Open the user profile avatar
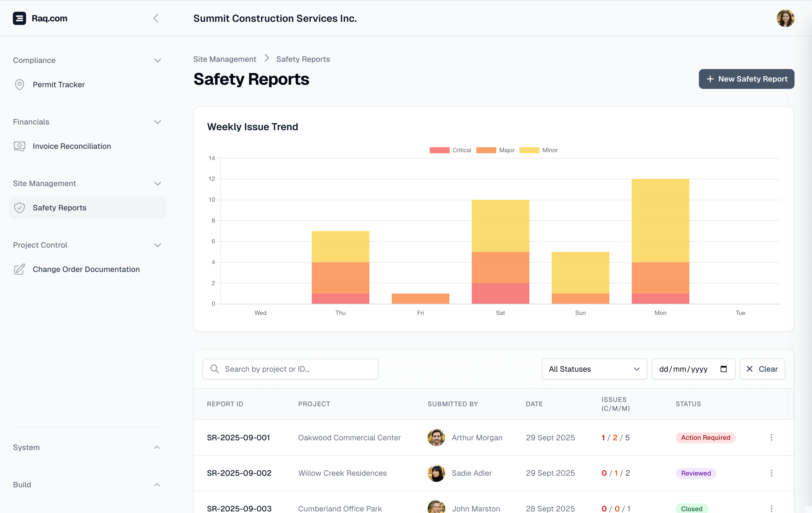Screen dimensions: 812x513 coord(785,18)
